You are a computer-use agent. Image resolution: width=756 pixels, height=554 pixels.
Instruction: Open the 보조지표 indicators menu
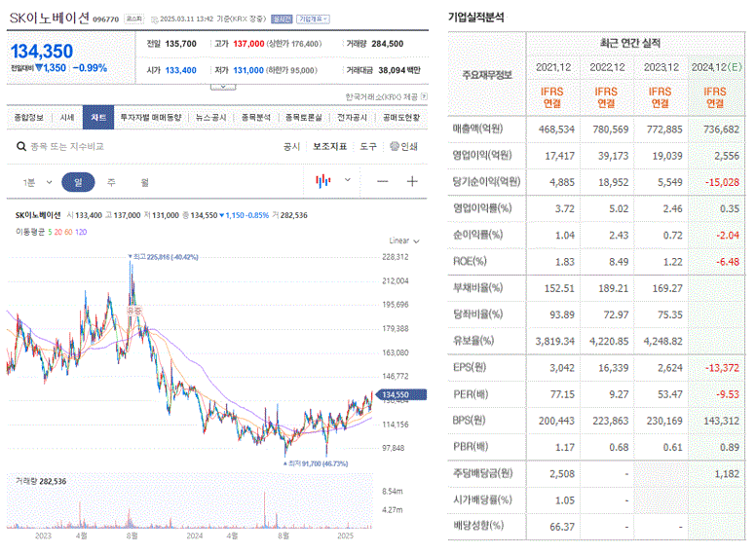[x=330, y=146]
